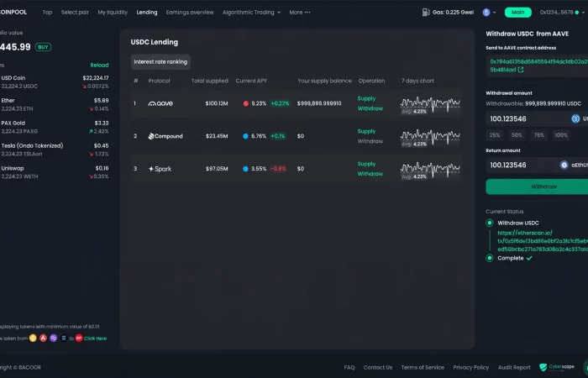This screenshot has height=378, width=588.
Task: Open the etherscan.io transaction link
Action: pos(543,241)
